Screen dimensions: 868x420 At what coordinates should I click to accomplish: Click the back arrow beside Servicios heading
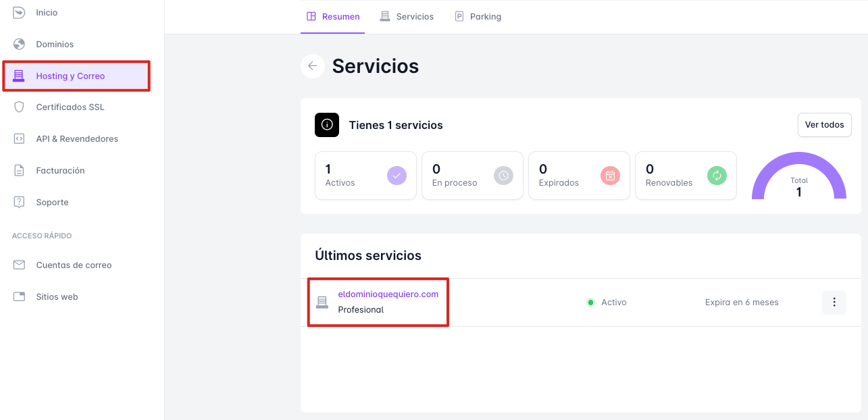(x=312, y=66)
